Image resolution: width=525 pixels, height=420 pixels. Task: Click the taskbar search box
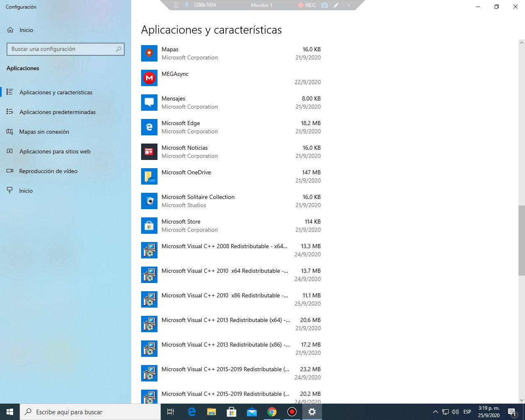tap(90, 412)
